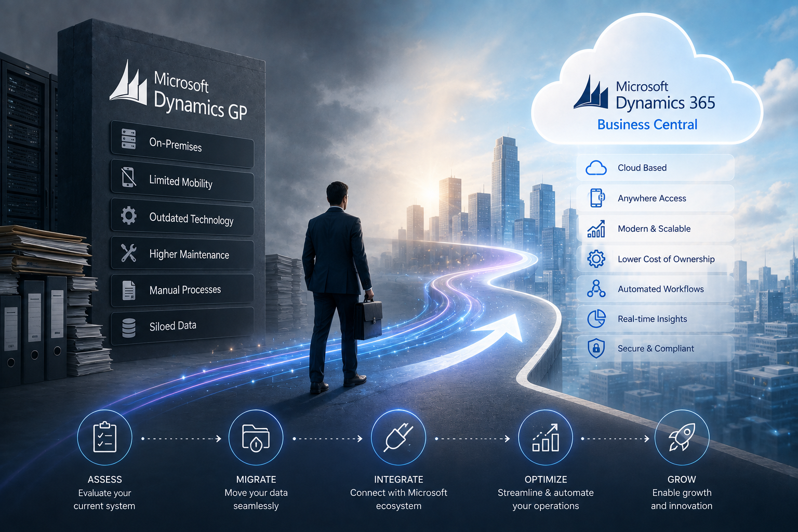Click the 'Microsoft Dynamics GP' title text
The width and height of the screenshot is (798, 532).
click(x=201, y=96)
